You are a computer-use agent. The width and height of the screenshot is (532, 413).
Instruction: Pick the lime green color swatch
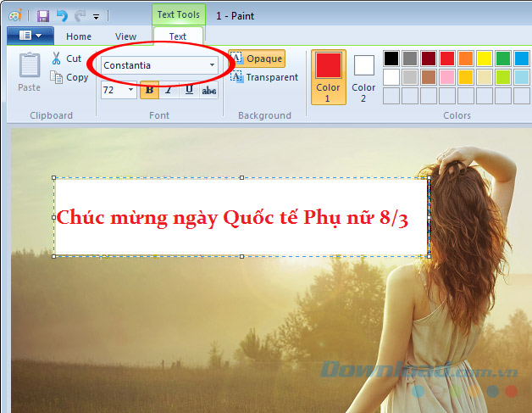pos(503,77)
